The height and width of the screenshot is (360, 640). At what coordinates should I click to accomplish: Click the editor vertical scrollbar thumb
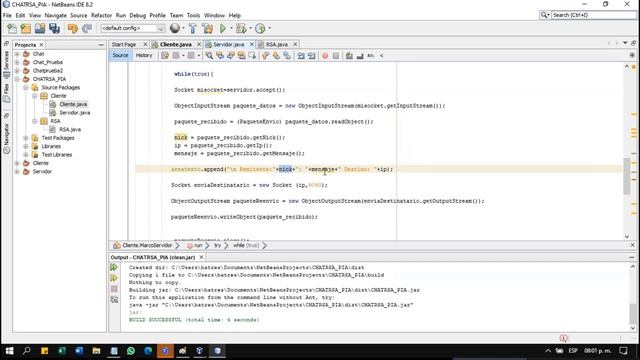(627, 176)
